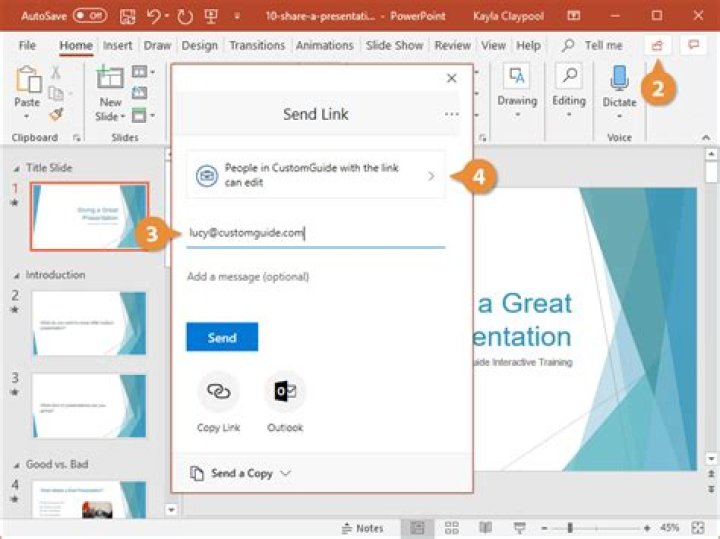Go to the View tab
The height and width of the screenshot is (539, 720).
[x=493, y=45]
